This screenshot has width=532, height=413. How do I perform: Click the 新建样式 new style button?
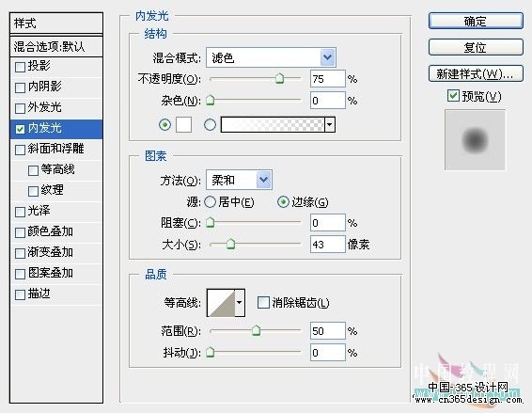point(476,73)
